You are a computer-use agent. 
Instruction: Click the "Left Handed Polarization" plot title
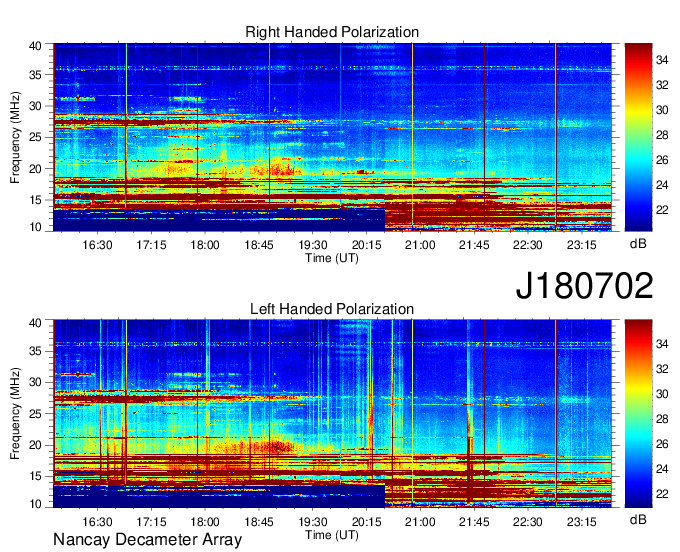(x=332, y=309)
